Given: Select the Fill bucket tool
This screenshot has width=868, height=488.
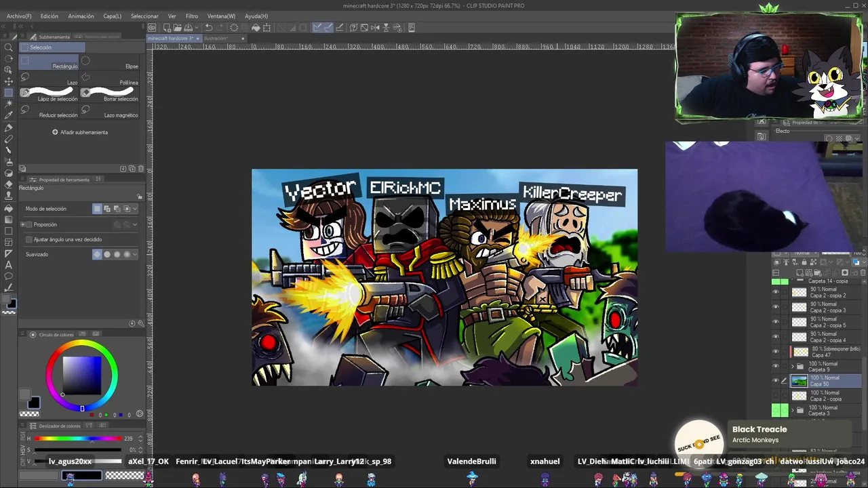Looking at the screenshot, I should (x=8, y=207).
